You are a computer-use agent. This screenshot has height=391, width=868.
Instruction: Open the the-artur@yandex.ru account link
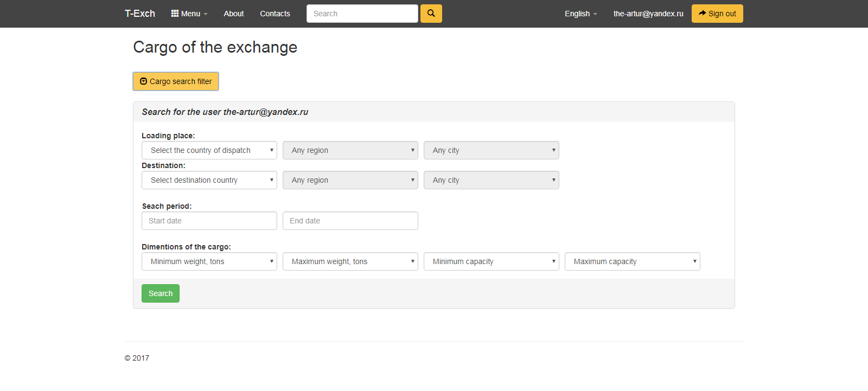(x=648, y=14)
